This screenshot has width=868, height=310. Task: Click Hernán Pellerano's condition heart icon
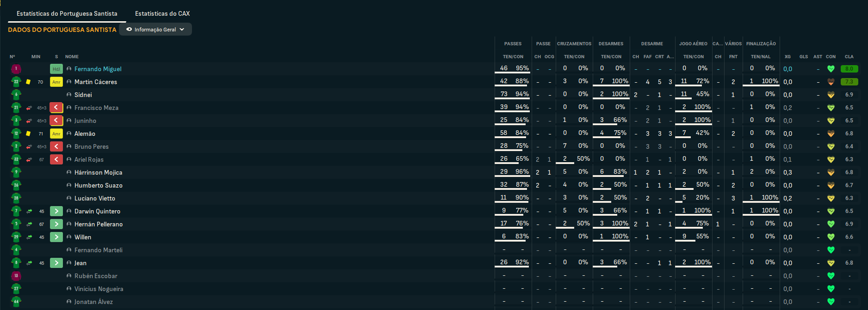coord(831,224)
